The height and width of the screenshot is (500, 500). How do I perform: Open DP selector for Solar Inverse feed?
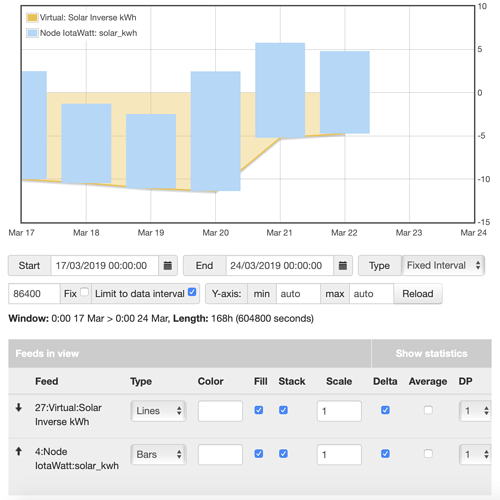[475, 411]
